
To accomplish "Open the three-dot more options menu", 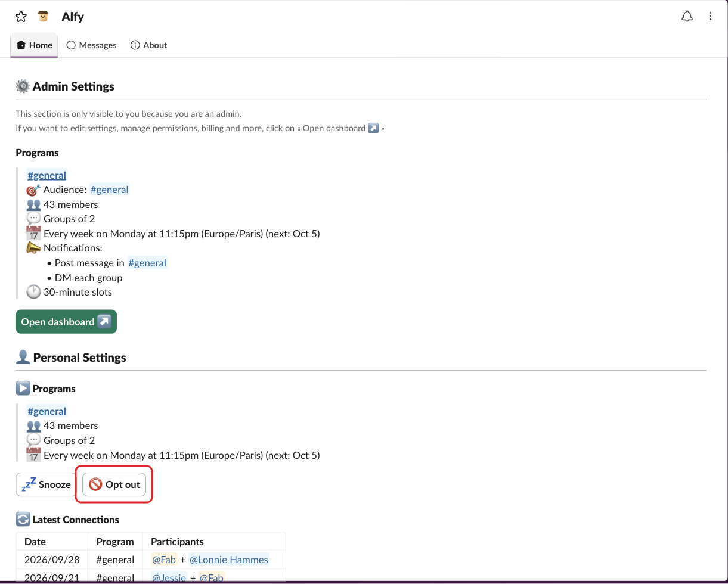I will click(x=710, y=17).
